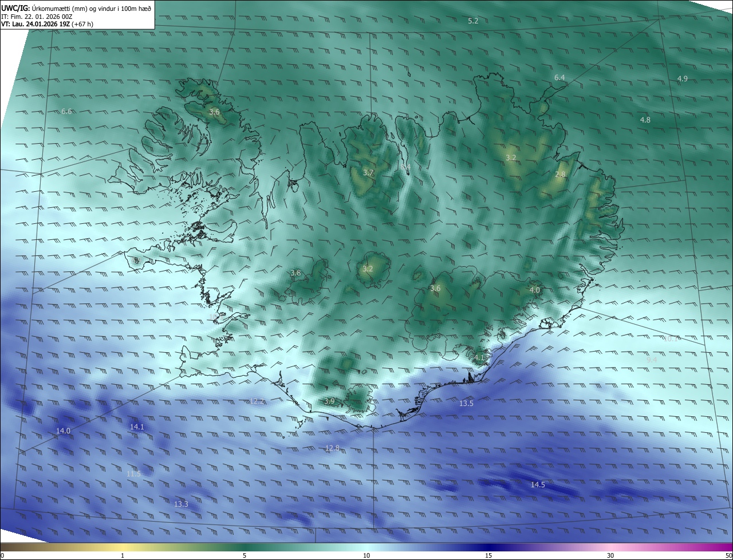Click the 6.4 precipitable water label

click(x=559, y=77)
